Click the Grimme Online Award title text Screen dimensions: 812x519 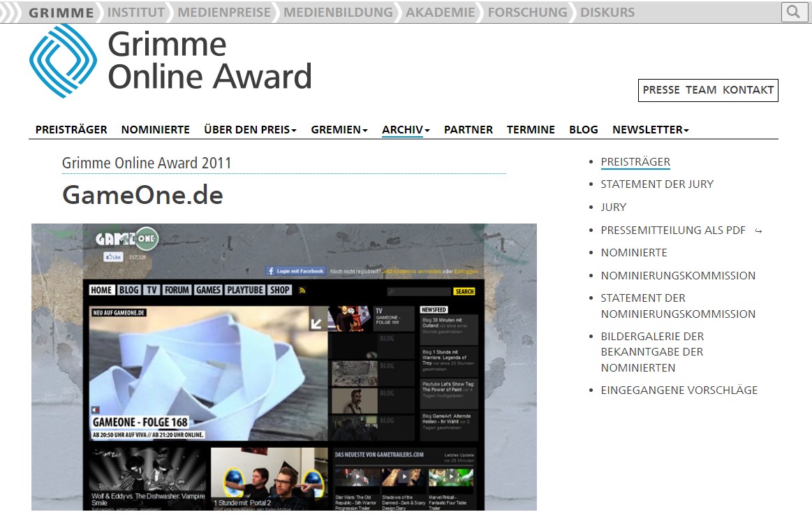coord(209,60)
